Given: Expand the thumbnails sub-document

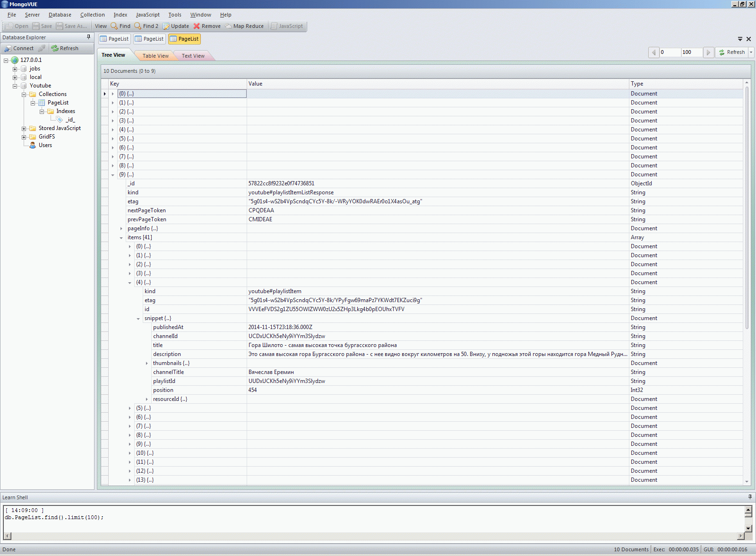Looking at the screenshot, I should (x=147, y=364).
